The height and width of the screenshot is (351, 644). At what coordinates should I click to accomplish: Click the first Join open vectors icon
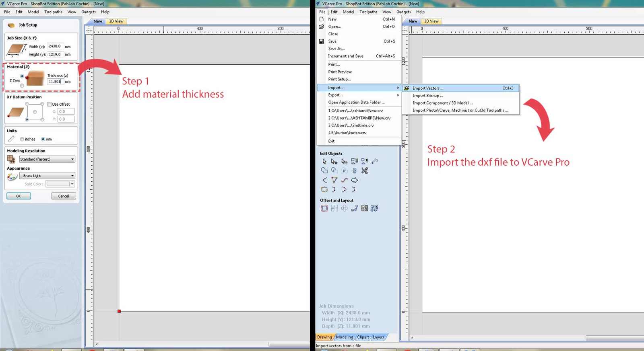click(334, 189)
